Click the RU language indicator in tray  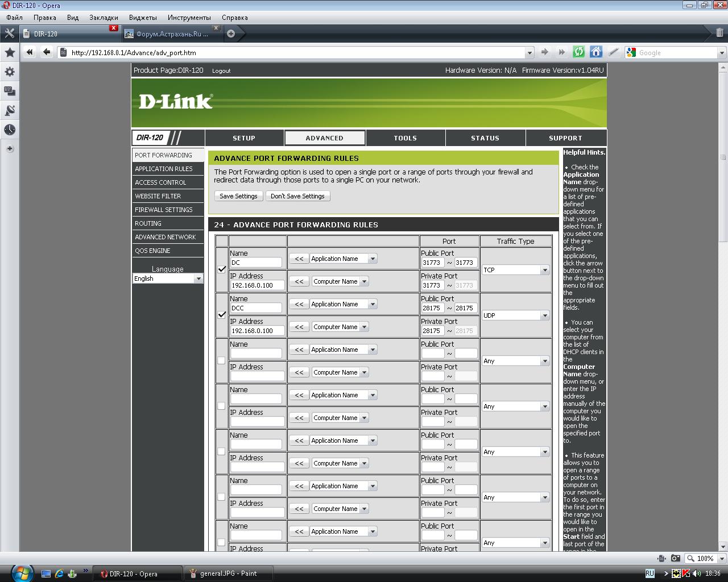point(650,573)
